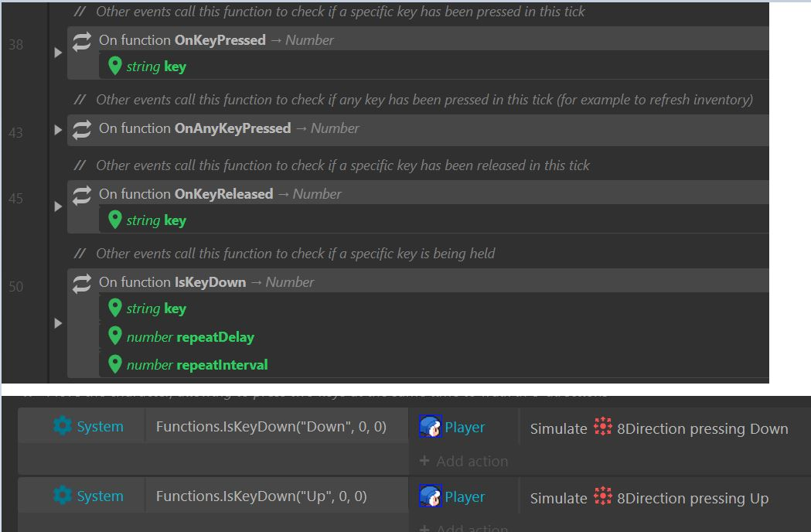Click the function icon beside OnKeyPressed
Screen dimensions: 811x532
coord(82,42)
